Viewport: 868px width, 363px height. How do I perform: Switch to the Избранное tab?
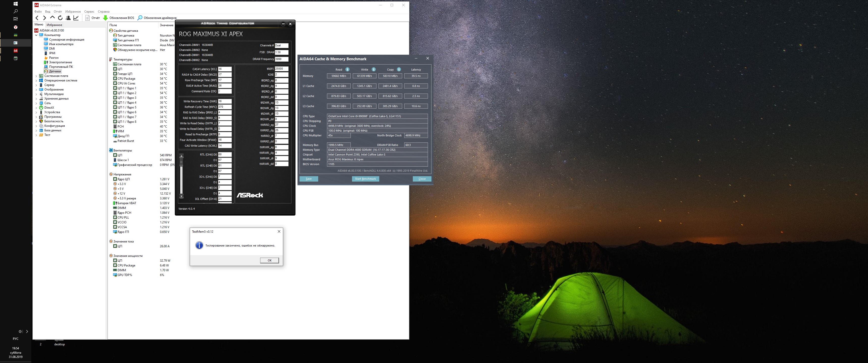coord(54,25)
